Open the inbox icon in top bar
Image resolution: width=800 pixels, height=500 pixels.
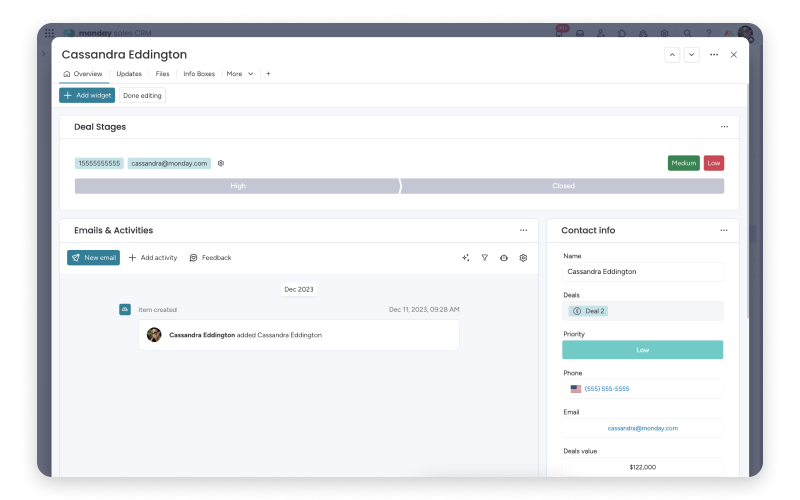pyautogui.click(x=580, y=33)
